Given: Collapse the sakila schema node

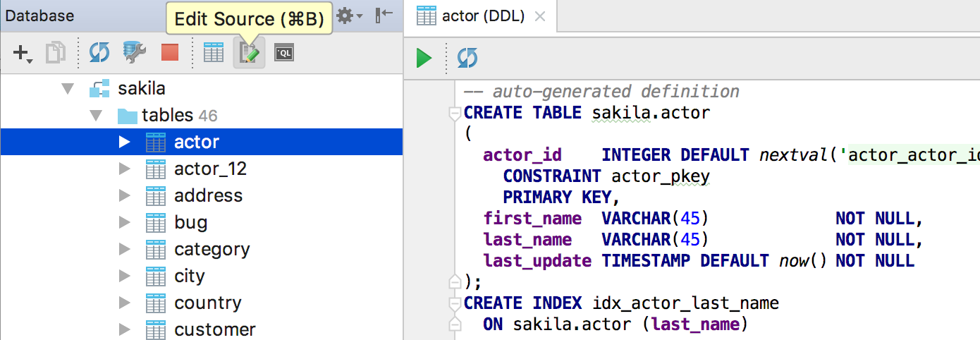Looking at the screenshot, I should 68,89.
